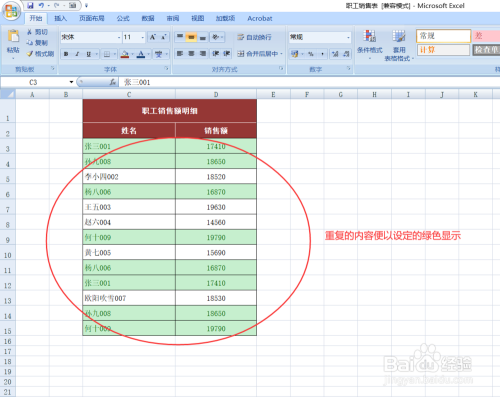
Task: Open Conditional Formatting (条件格式)
Action: [x=370, y=45]
